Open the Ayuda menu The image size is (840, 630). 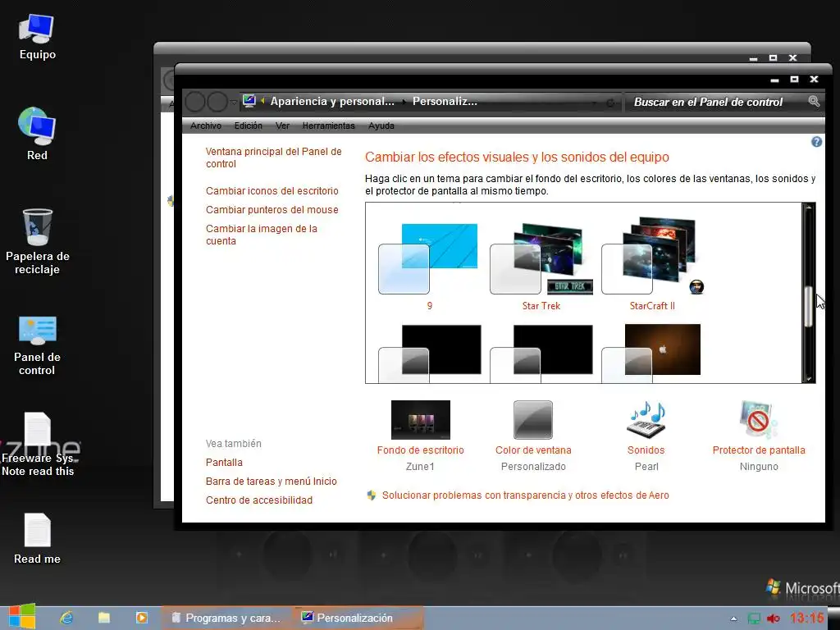[x=381, y=126]
